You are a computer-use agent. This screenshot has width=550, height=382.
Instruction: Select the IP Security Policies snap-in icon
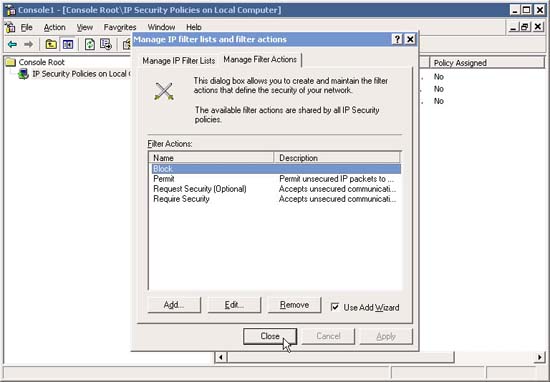pos(23,74)
